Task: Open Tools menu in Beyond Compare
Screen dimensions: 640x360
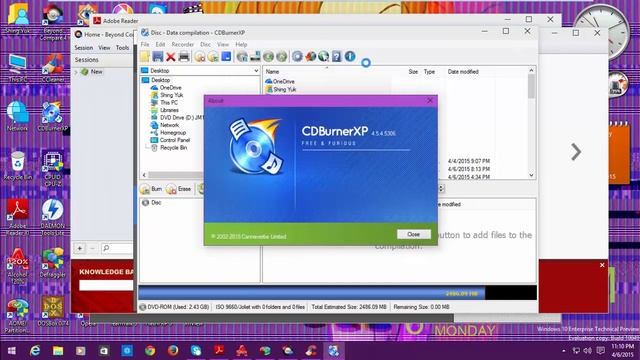Action: pos(122,48)
